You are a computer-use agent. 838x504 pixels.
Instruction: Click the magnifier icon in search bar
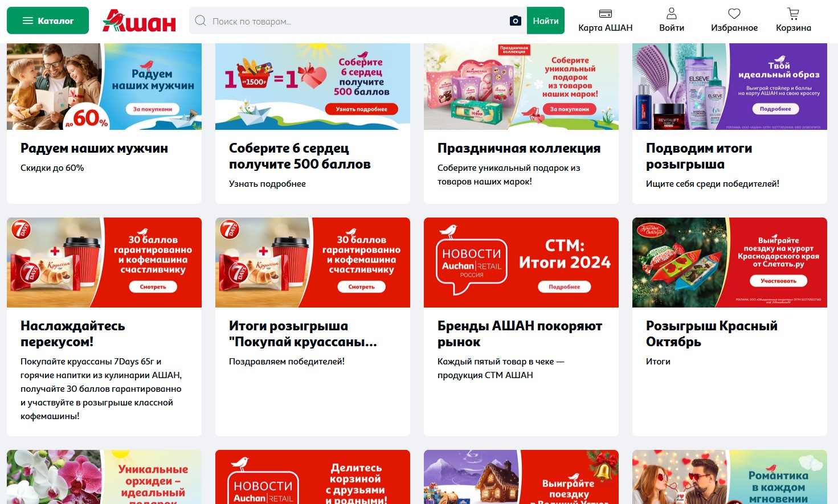(x=201, y=21)
